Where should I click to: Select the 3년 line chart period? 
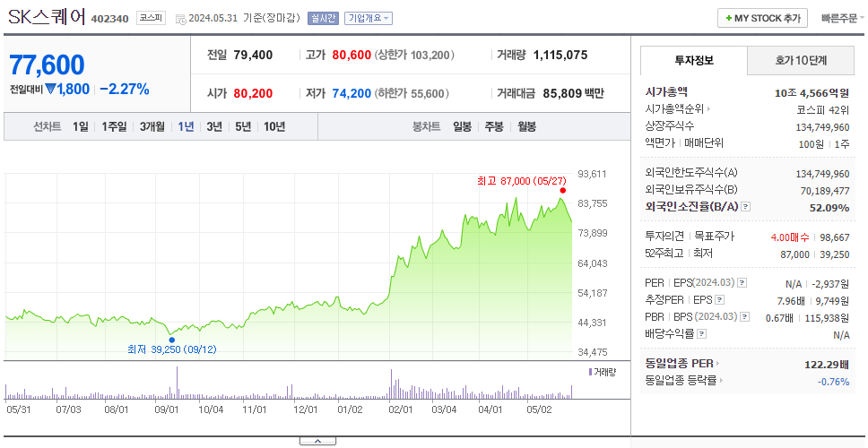coord(214,126)
